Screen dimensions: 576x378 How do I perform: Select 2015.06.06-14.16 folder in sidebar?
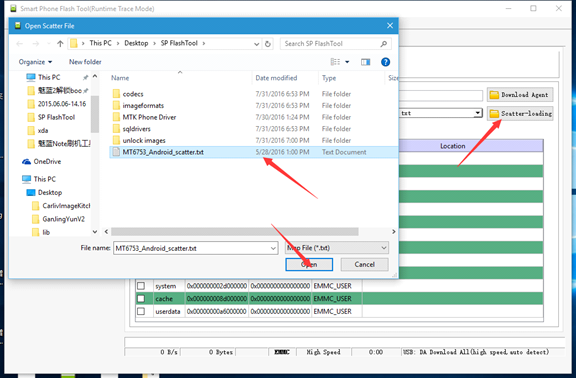click(x=62, y=104)
